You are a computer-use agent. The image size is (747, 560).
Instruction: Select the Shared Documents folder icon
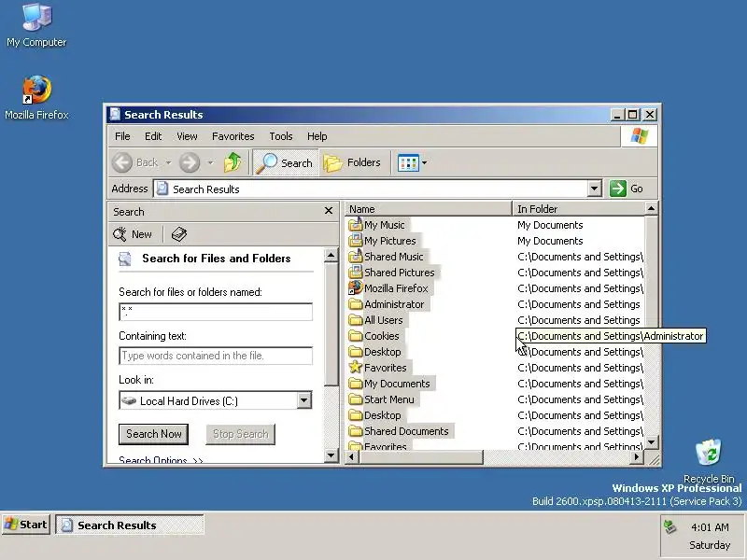coord(356,431)
